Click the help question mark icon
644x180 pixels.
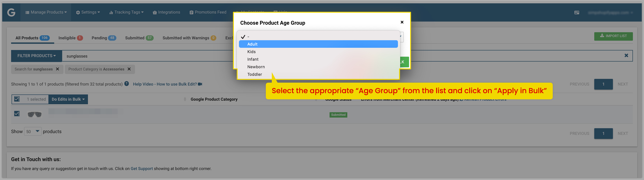[127, 84]
